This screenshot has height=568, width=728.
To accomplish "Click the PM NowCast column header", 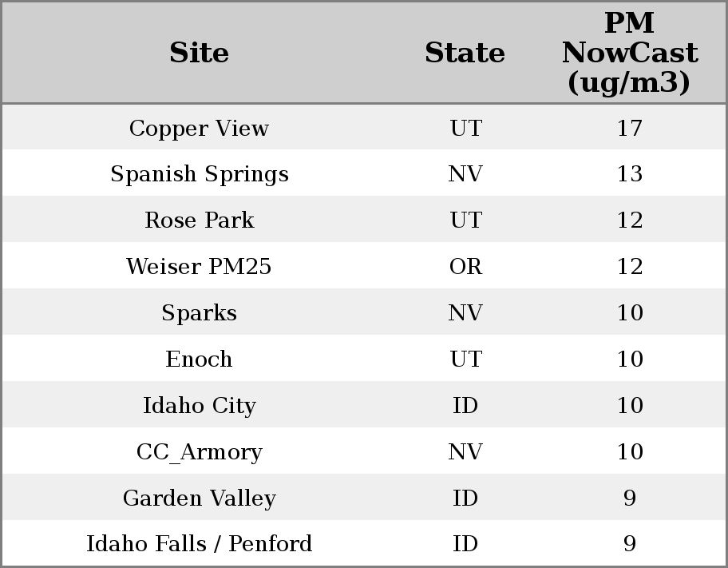I will tap(629, 53).
